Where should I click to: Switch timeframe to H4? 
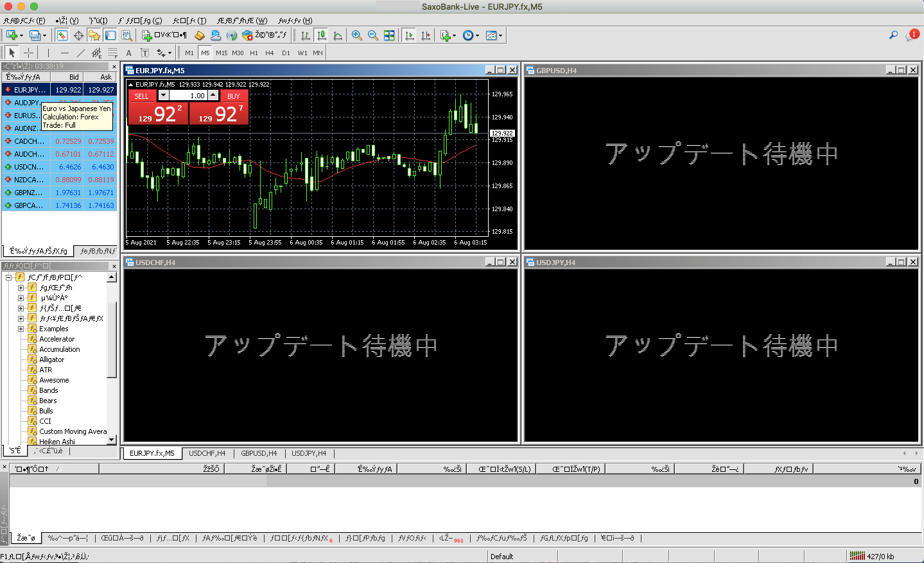(270, 53)
